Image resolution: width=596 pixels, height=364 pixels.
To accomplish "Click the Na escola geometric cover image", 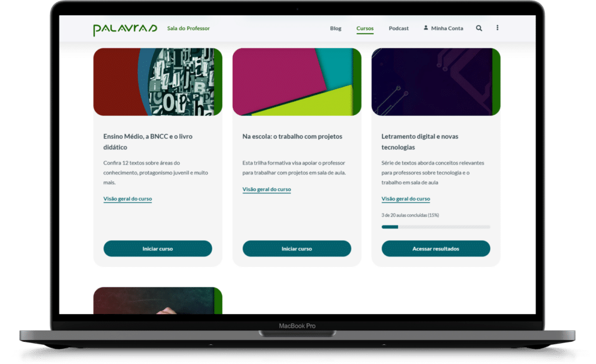I will pyautogui.click(x=297, y=81).
